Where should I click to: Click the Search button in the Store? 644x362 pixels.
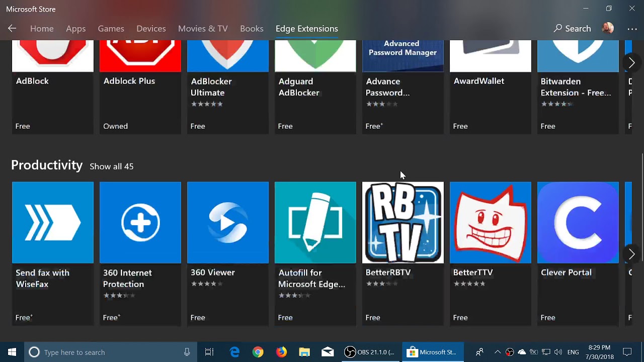click(x=573, y=29)
